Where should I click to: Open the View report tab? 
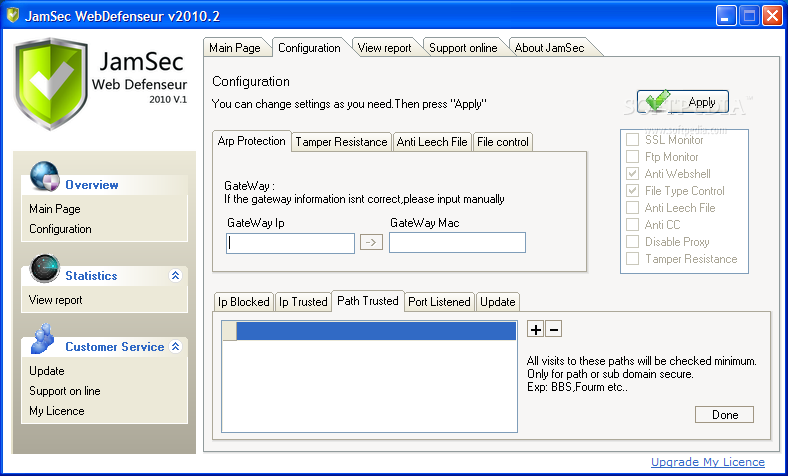tap(384, 48)
